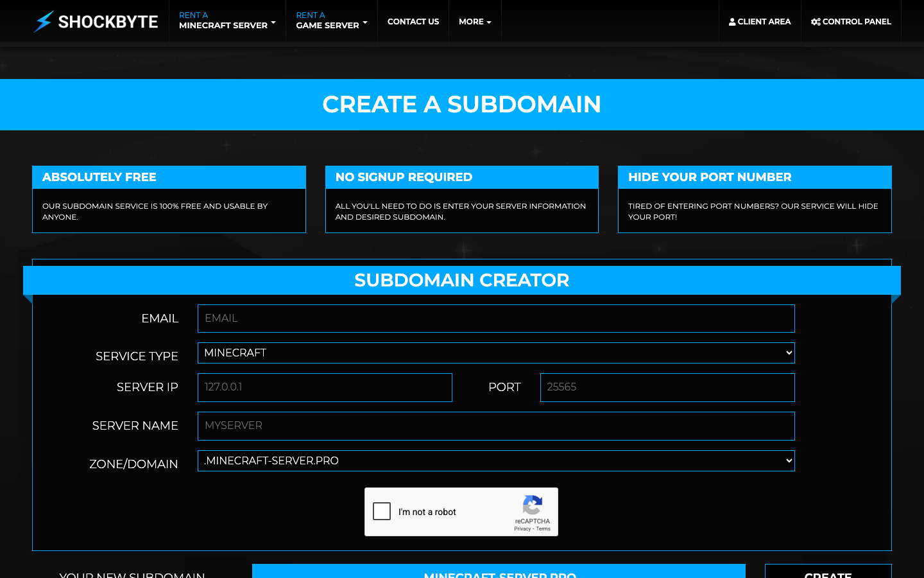Click the reCAPTCHA logo icon
The height and width of the screenshot is (578, 924).
point(533,505)
